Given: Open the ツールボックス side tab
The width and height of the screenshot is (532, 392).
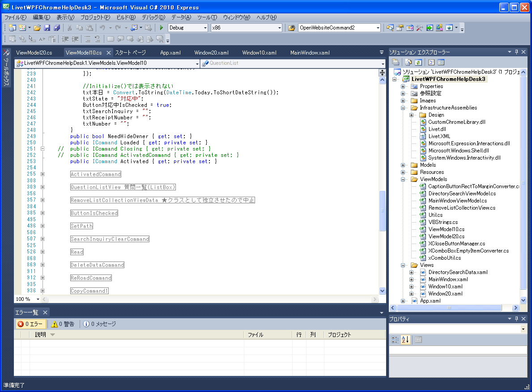Looking at the screenshot, I should pyautogui.click(x=6, y=68).
